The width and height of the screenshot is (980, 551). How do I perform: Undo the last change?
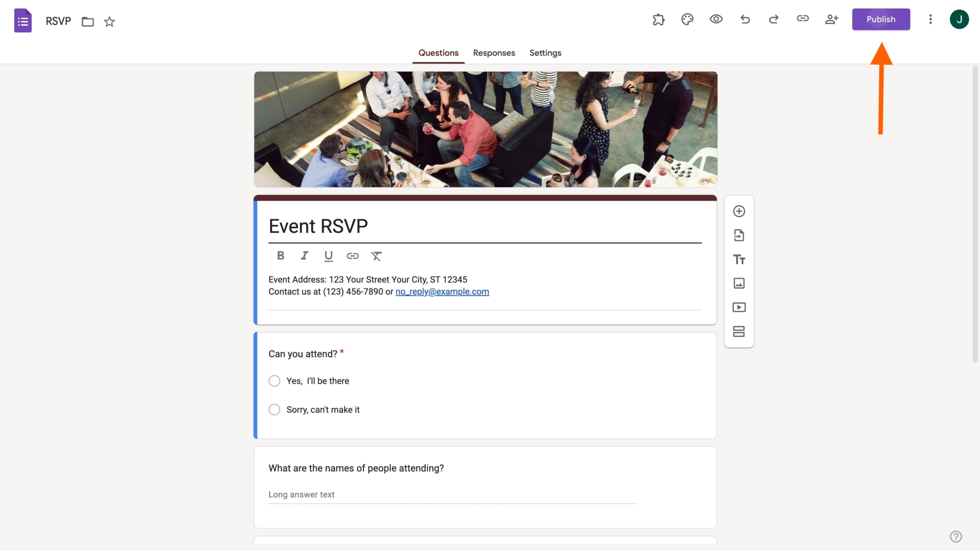tap(745, 19)
